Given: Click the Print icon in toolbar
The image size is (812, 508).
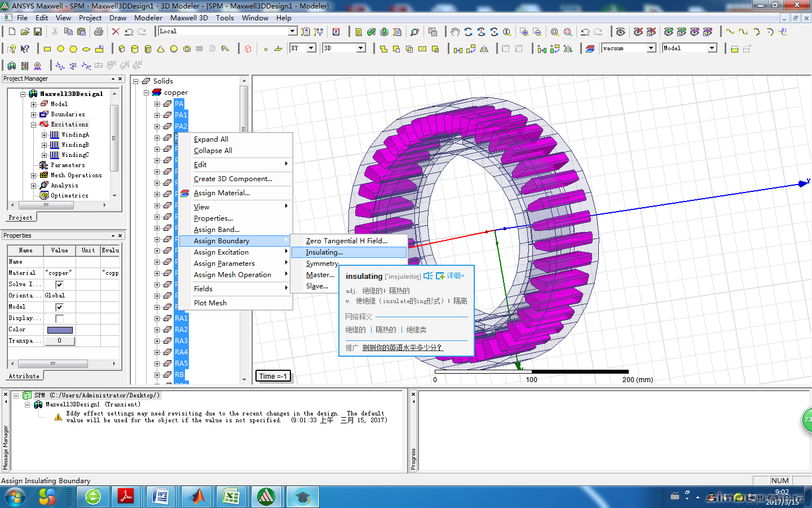Looking at the screenshot, I should pos(99,32).
